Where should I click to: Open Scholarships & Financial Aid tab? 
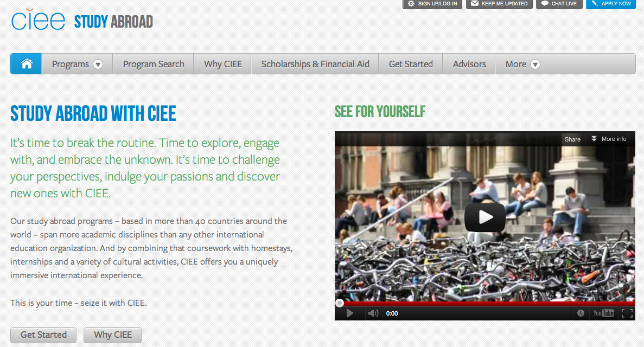click(x=315, y=64)
